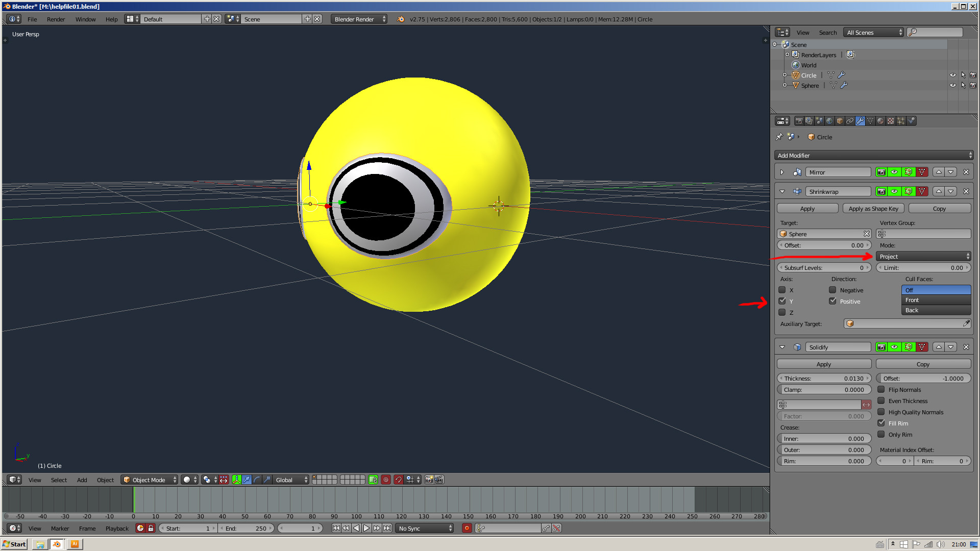Image resolution: width=980 pixels, height=551 pixels.
Task: Enable Flip Normals checkbox
Action: [x=881, y=390]
